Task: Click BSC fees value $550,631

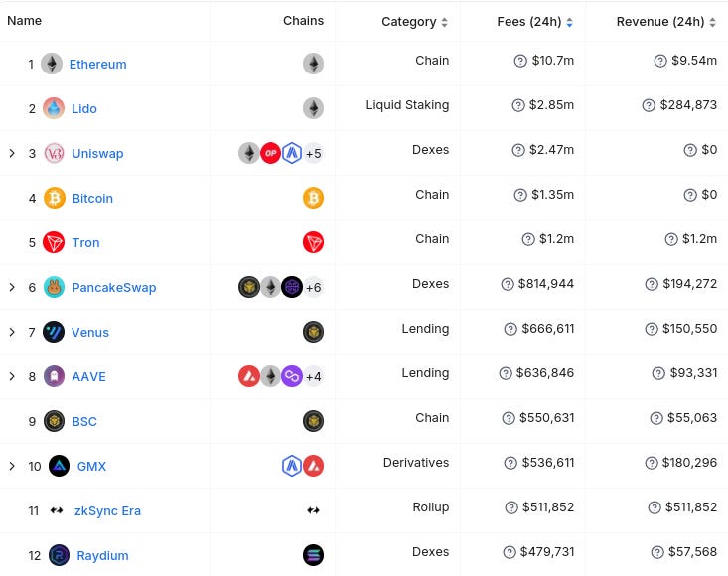Action: pyautogui.click(x=546, y=418)
